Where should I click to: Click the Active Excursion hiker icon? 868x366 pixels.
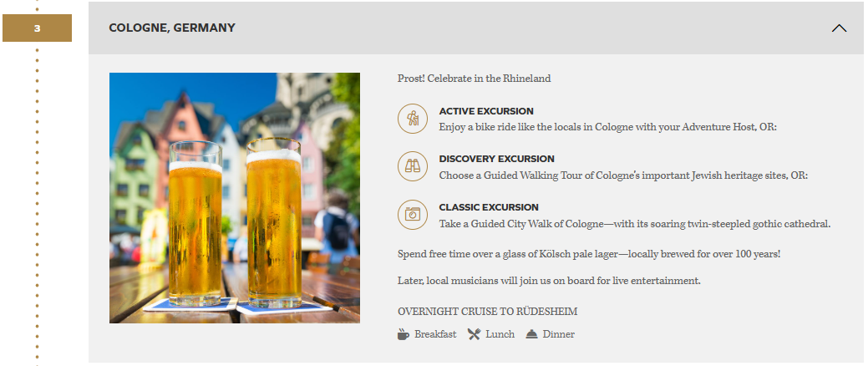click(412, 119)
